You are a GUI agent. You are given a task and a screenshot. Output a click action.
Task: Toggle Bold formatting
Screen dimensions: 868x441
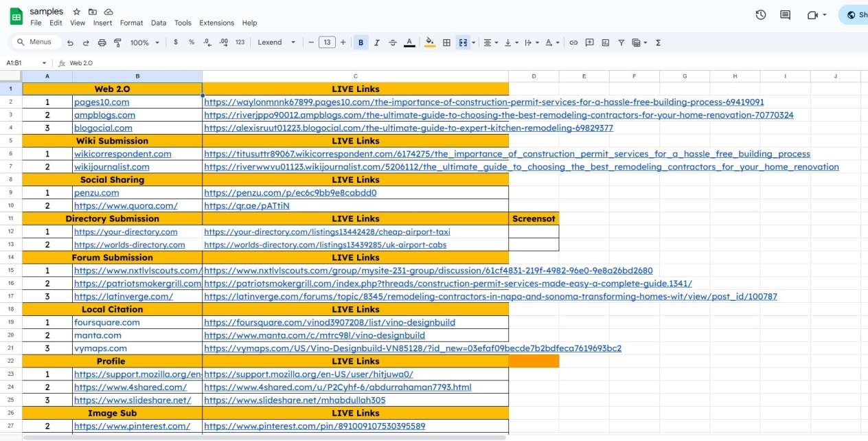(361, 43)
